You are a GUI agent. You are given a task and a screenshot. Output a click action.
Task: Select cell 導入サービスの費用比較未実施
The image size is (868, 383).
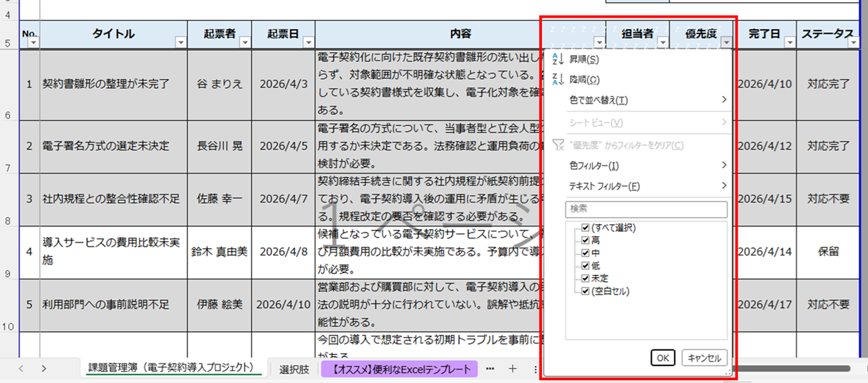coord(113,252)
